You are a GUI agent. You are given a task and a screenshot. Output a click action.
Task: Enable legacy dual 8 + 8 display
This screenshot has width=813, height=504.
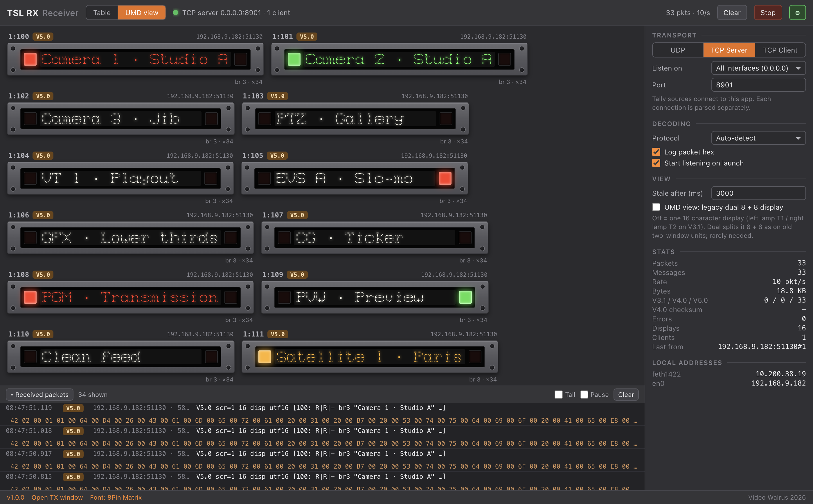pyautogui.click(x=656, y=207)
